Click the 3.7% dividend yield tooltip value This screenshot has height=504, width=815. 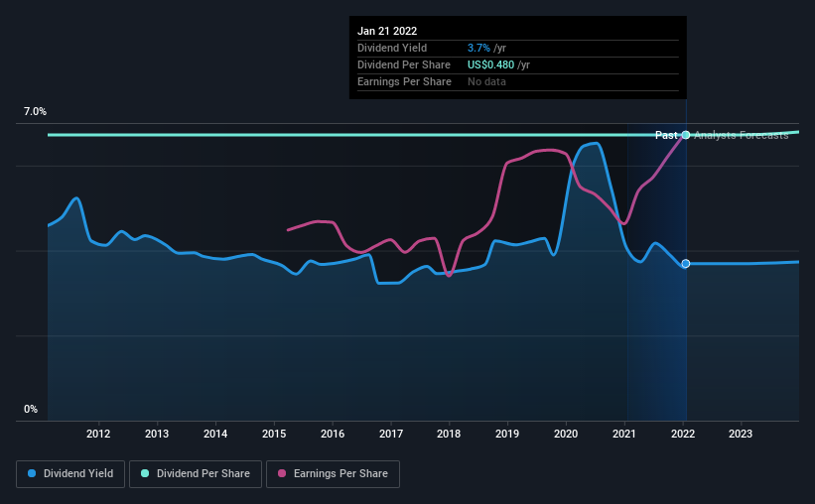pyautogui.click(x=478, y=48)
